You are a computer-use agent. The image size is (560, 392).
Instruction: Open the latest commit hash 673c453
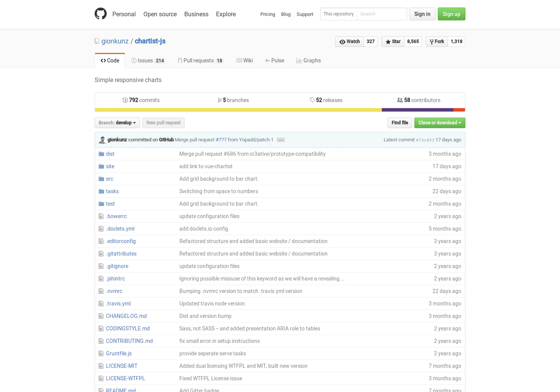(425, 140)
